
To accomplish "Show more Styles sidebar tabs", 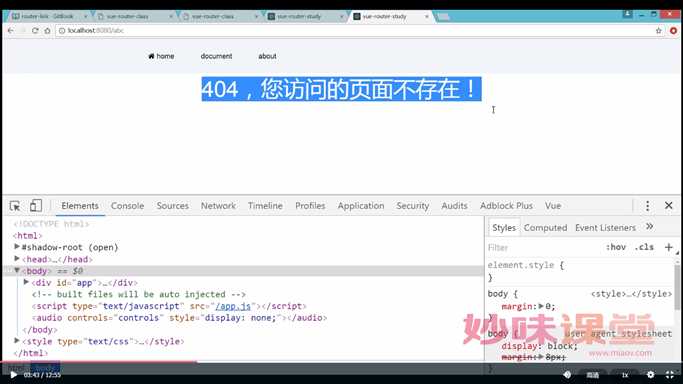I will [649, 226].
